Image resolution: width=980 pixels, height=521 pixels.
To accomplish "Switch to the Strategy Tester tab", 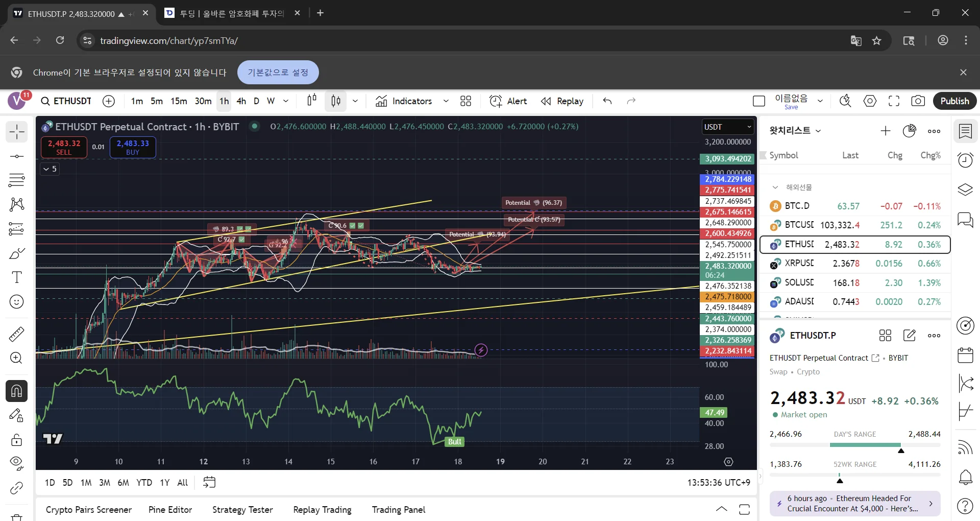I will [x=242, y=510].
